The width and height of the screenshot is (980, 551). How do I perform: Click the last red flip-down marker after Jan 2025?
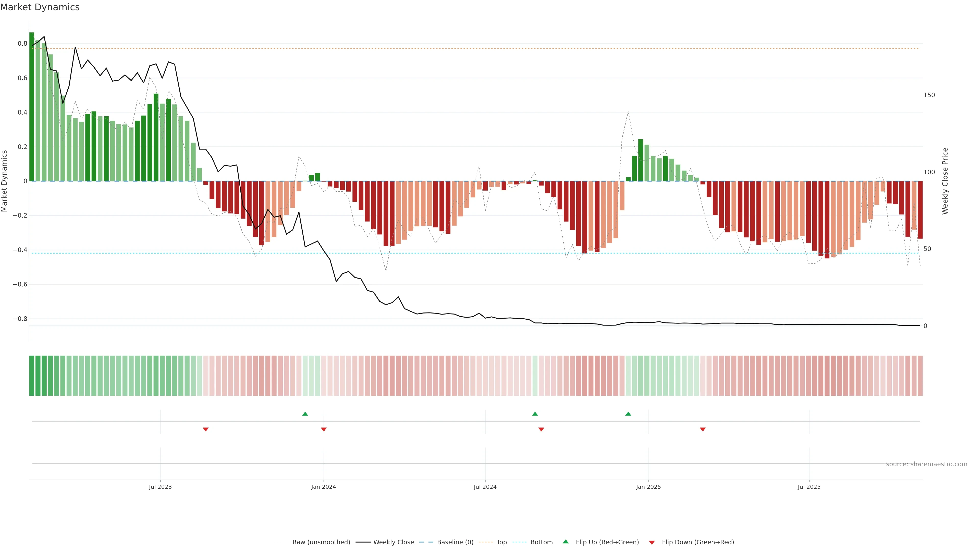coord(703,429)
